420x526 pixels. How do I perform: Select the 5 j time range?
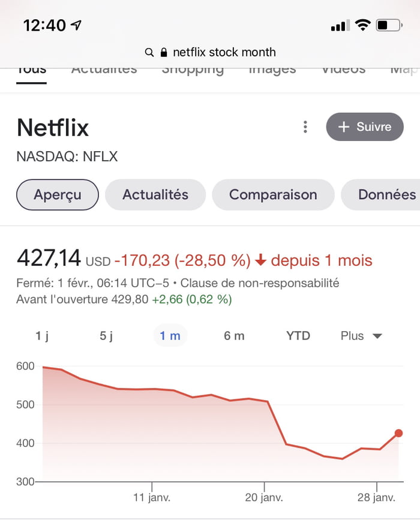coord(106,336)
